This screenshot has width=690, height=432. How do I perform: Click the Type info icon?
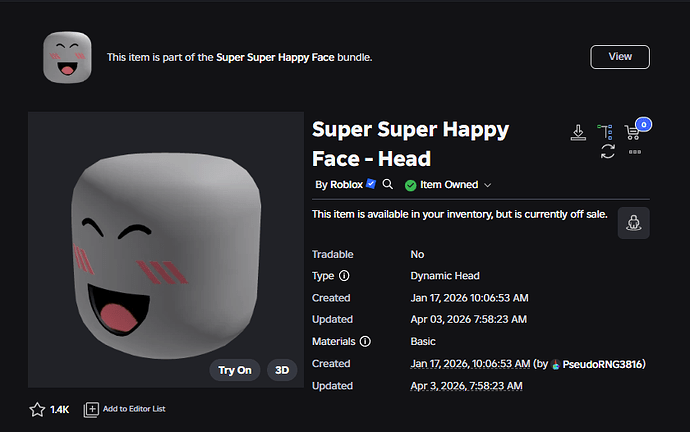(x=344, y=276)
